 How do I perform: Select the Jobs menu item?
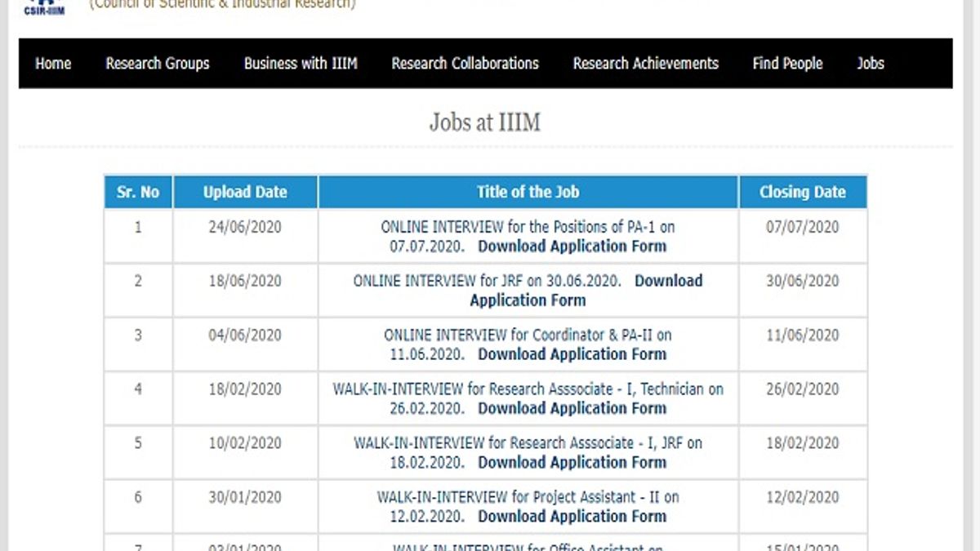(x=870, y=63)
